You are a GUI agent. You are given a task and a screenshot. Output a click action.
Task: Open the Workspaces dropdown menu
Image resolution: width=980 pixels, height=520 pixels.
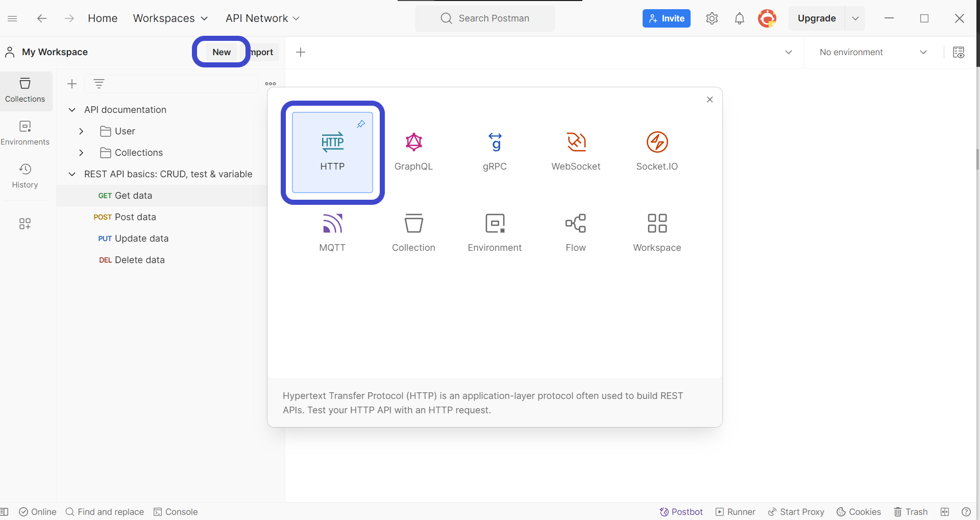pyautogui.click(x=170, y=18)
